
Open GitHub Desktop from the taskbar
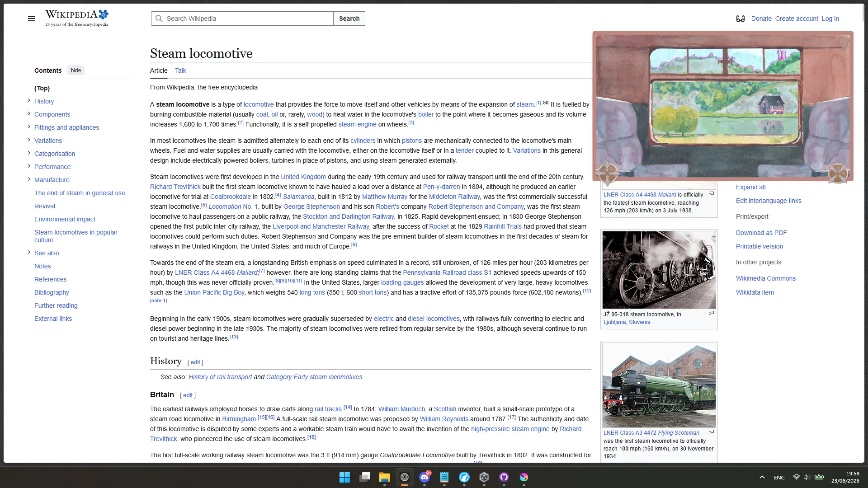504,477
